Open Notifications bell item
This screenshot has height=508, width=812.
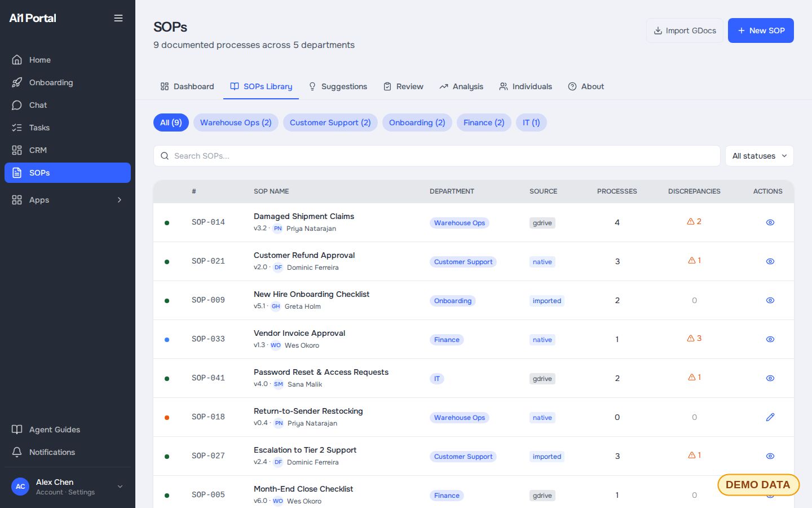68,452
